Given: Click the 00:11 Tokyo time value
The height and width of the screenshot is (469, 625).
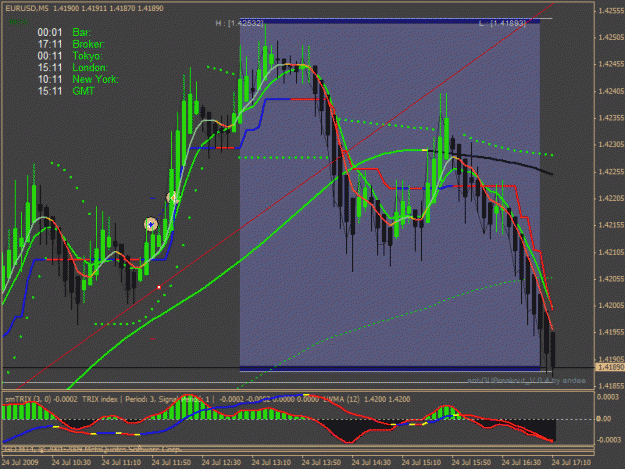Looking at the screenshot, I should (x=50, y=56).
